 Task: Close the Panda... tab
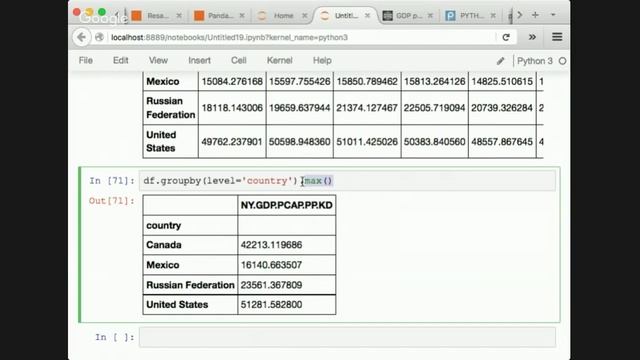[x=242, y=16]
